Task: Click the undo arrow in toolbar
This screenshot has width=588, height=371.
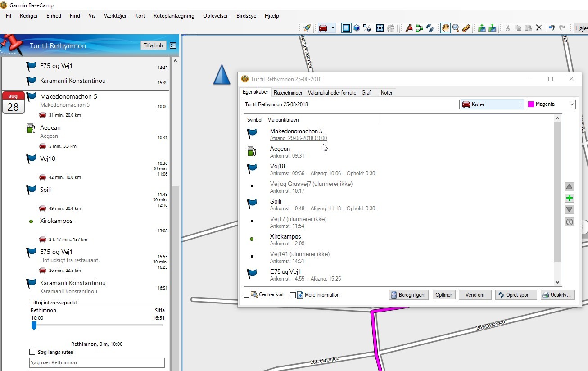Action: (552, 28)
